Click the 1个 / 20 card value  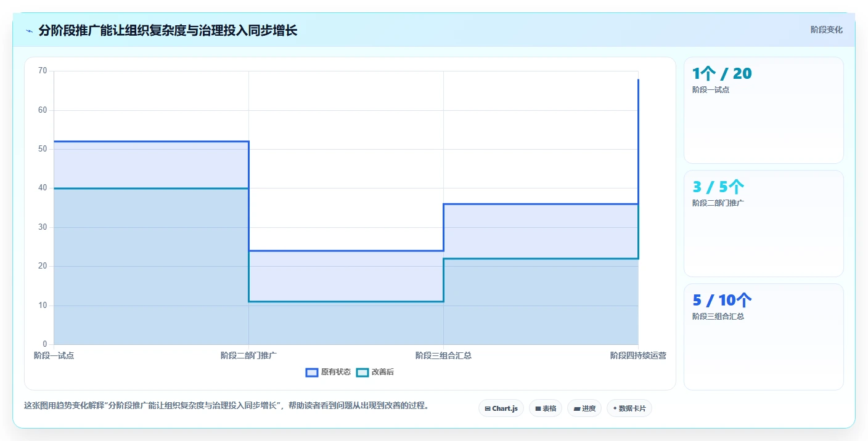722,74
